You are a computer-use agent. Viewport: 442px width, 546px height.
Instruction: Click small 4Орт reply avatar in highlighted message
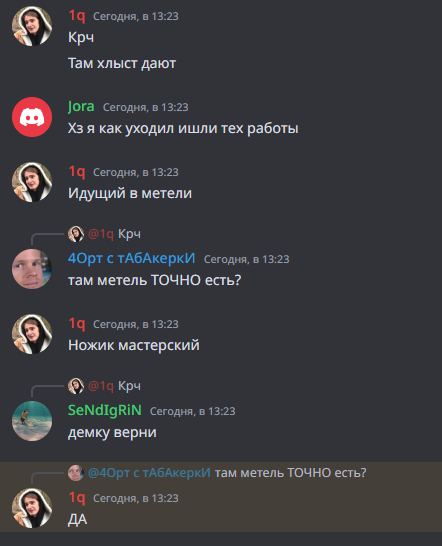click(x=76, y=473)
